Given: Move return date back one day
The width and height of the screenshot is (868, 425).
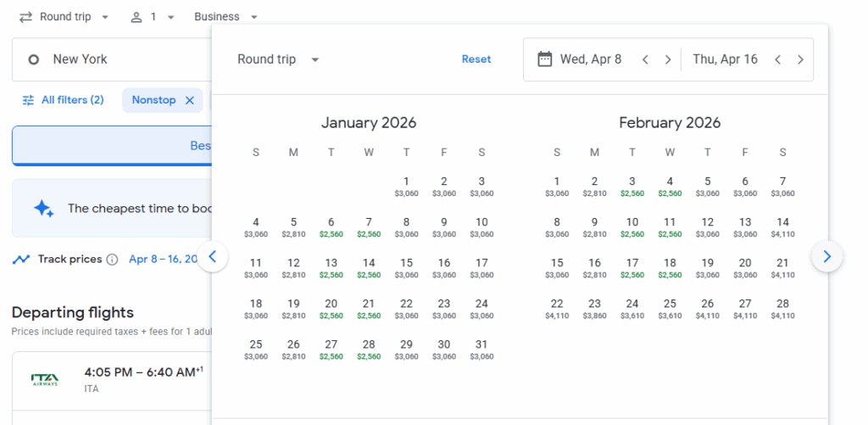Looking at the screenshot, I should click(x=777, y=59).
